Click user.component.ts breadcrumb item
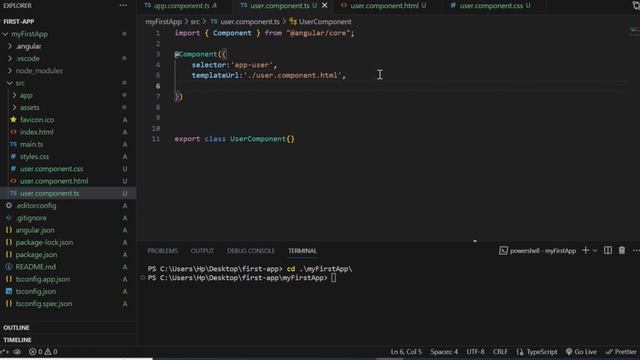This screenshot has height=360, width=640. (x=250, y=22)
